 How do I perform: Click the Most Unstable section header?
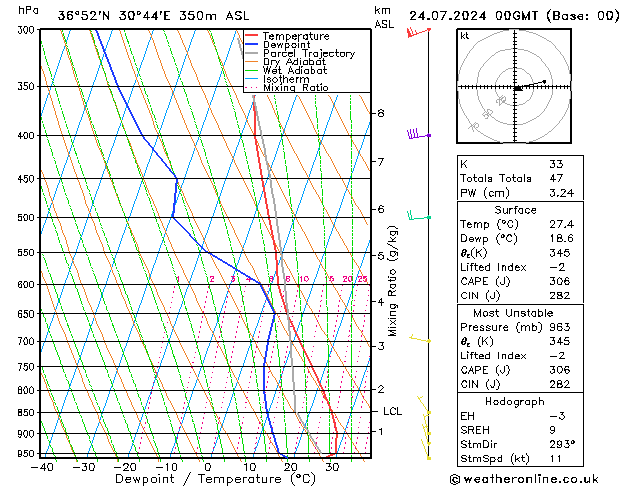point(513,313)
